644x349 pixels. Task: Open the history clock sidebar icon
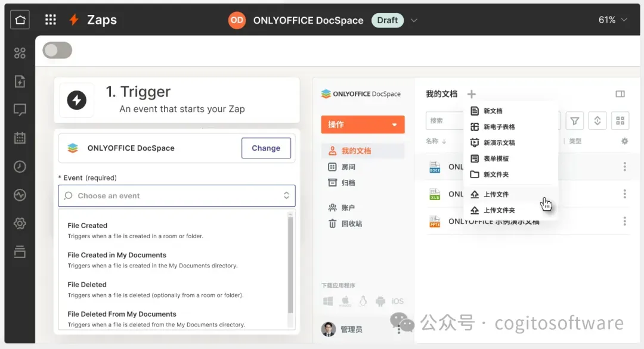(20, 167)
